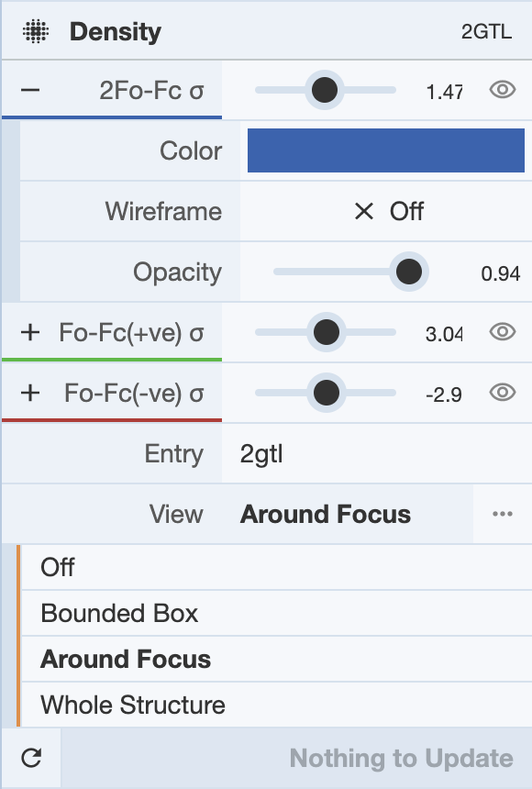This screenshot has width=532, height=789.
Task: Click the 2Fo-Fc σ slider handle
Action: 325,90
